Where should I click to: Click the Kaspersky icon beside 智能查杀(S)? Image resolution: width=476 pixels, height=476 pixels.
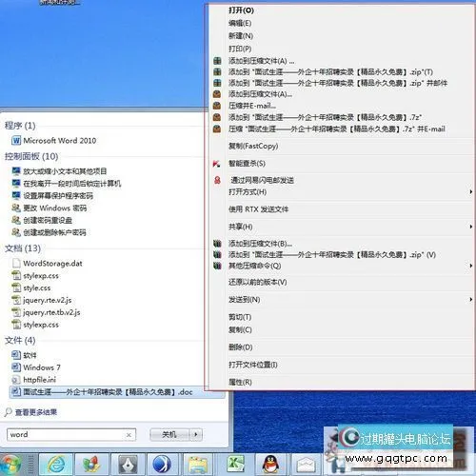coord(217,164)
